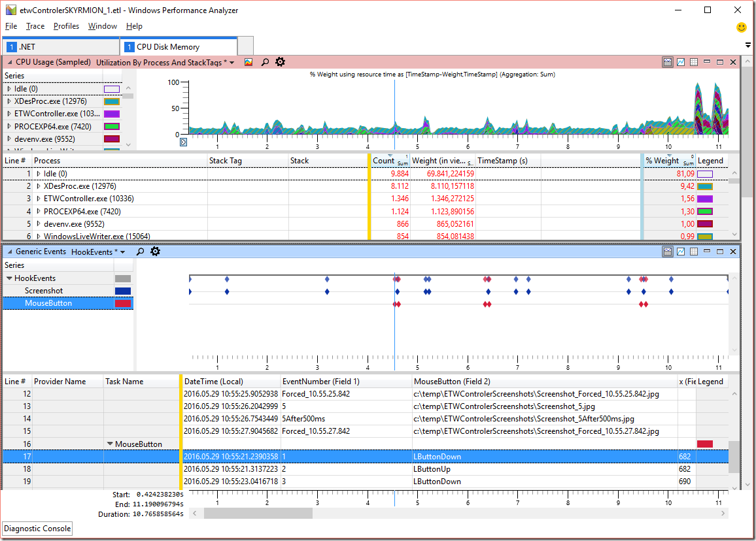This screenshot has width=756, height=541.
Task: Minimize the Generic Events panel
Action: (x=707, y=251)
